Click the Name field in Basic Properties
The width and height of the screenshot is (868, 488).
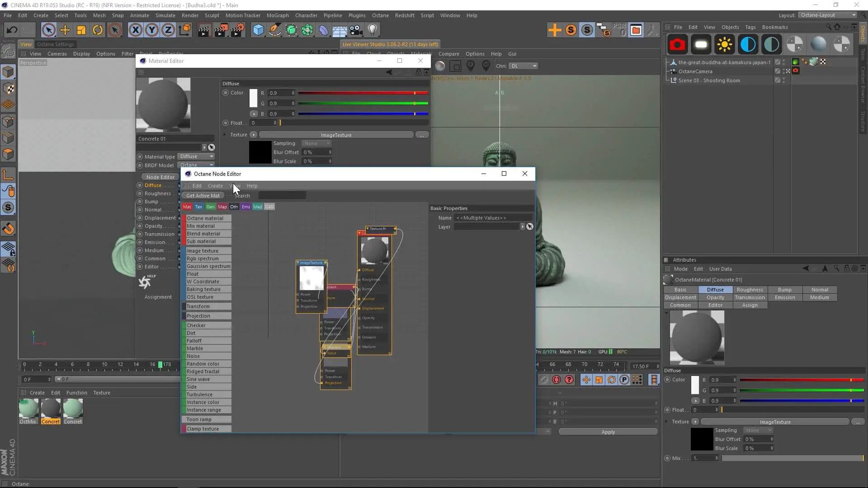[493, 218]
